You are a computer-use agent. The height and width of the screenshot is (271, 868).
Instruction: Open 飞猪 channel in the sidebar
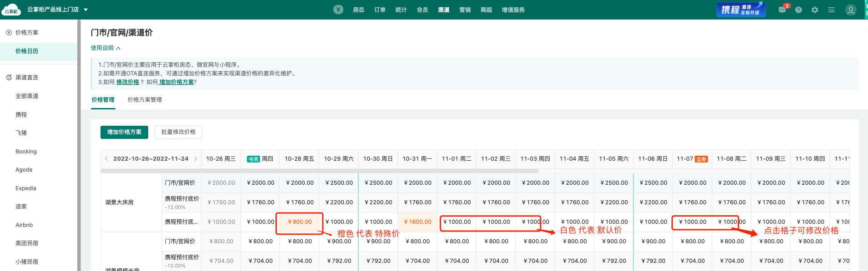click(21, 133)
